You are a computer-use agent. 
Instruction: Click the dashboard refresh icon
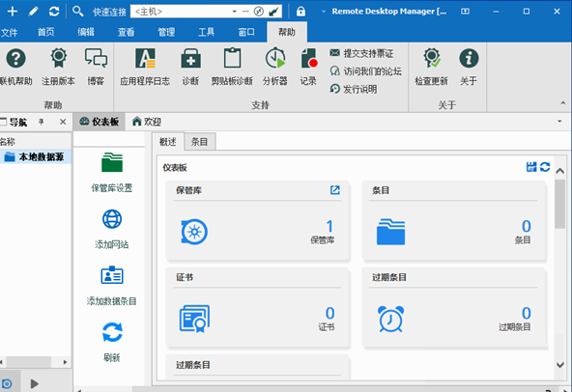coord(545,167)
